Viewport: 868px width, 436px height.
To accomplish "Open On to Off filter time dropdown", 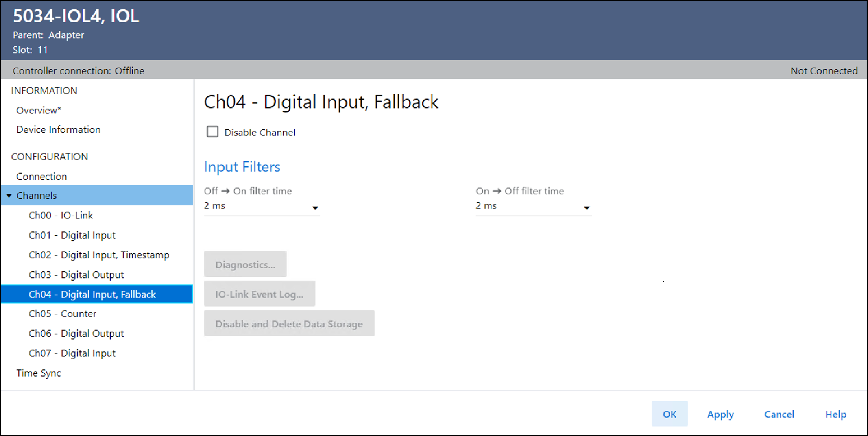I will (x=533, y=207).
